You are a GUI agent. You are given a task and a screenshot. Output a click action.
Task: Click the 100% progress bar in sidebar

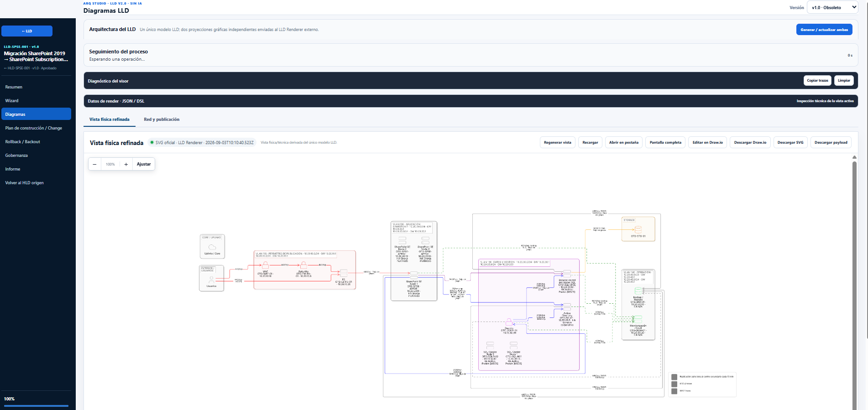click(x=36, y=405)
